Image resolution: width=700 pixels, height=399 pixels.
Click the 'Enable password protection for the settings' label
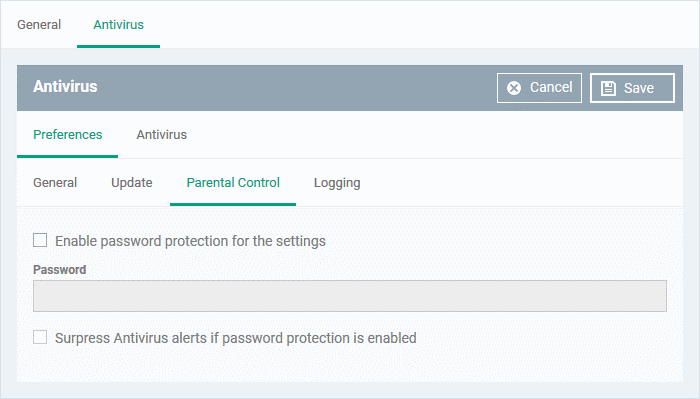coord(191,241)
